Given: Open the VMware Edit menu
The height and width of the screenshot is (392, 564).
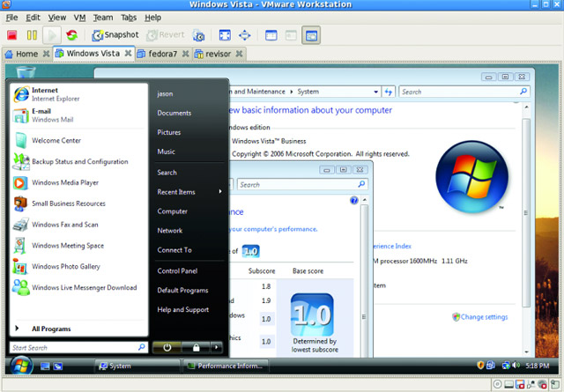Looking at the screenshot, I should (33, 18).
